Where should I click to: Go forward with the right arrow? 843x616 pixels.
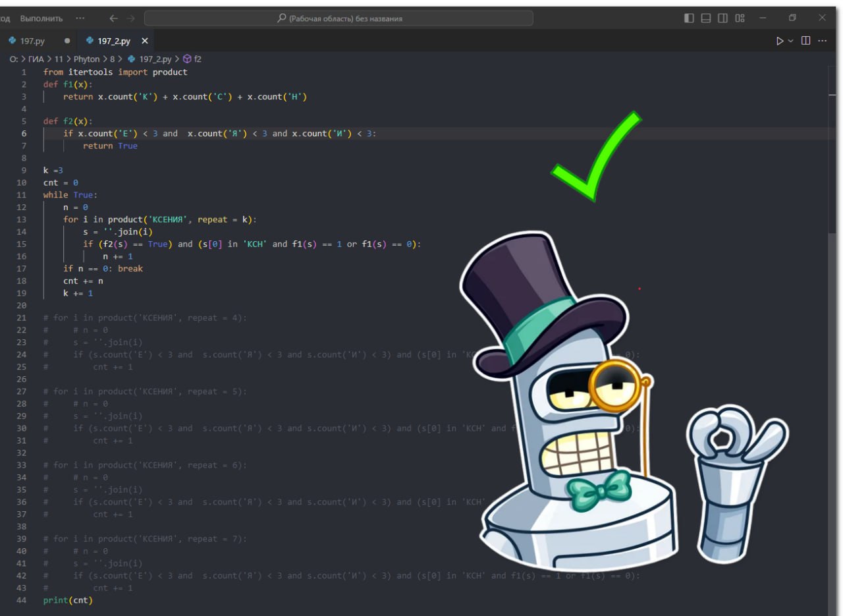[130, 18]
